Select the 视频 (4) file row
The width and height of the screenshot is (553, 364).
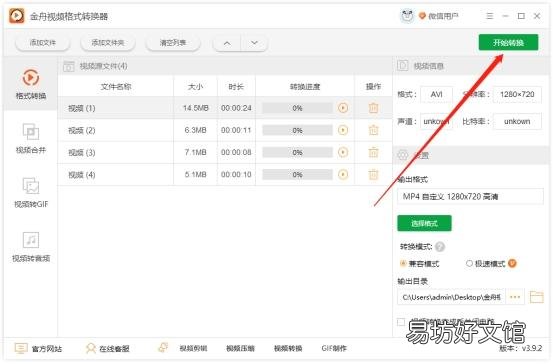(225, 175)
